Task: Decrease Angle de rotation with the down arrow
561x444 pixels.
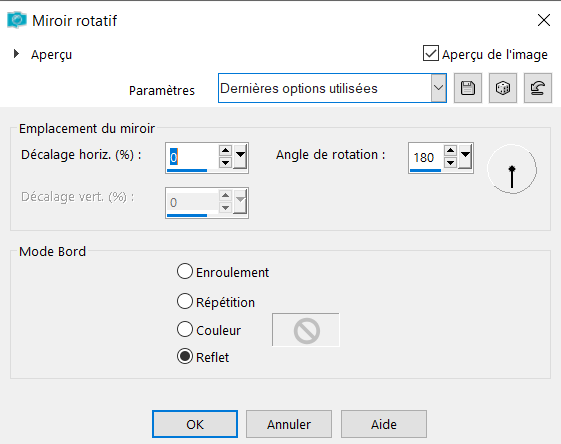Action: [x=450, y=163]
